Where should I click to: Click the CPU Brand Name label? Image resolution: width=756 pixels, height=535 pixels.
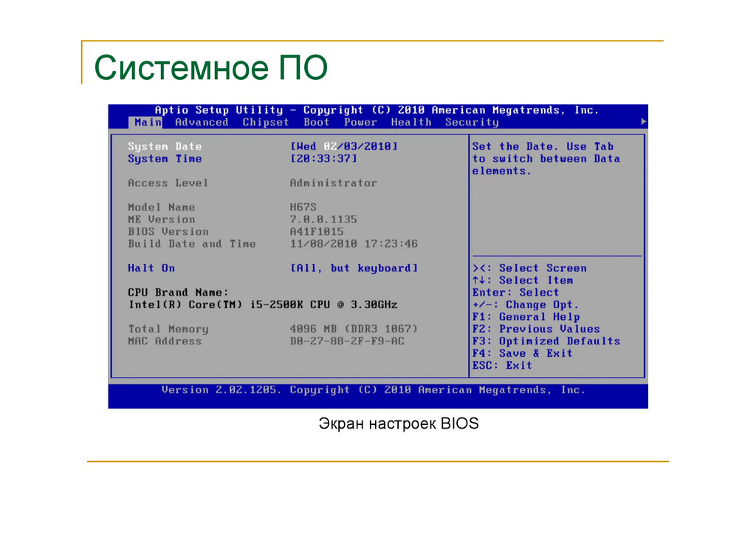click(179, 293)
